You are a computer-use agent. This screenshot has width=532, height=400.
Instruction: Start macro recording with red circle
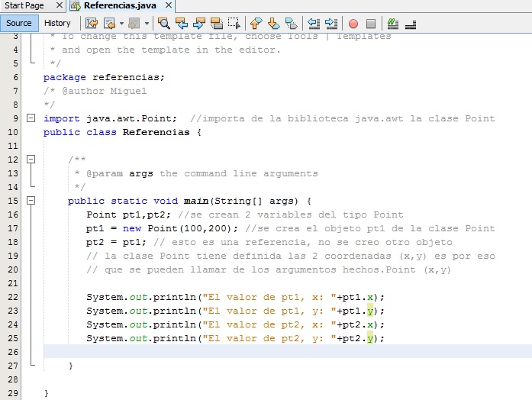pos(353,23)
